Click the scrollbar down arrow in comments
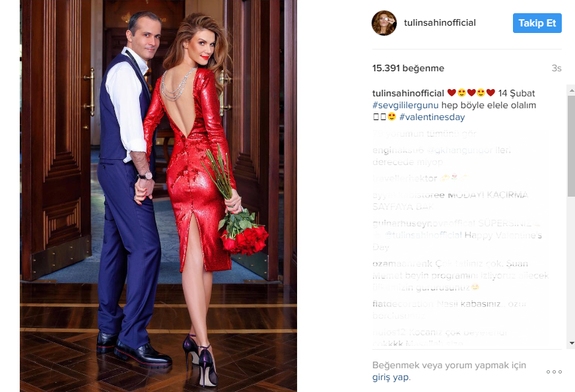The width and height of the screenshot is (575, 392). point(571,343)
